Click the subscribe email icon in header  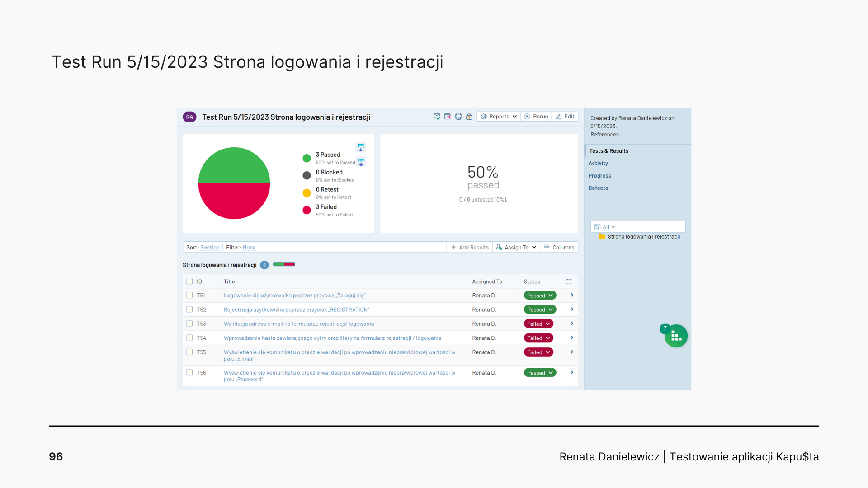(x=437, y=117)
